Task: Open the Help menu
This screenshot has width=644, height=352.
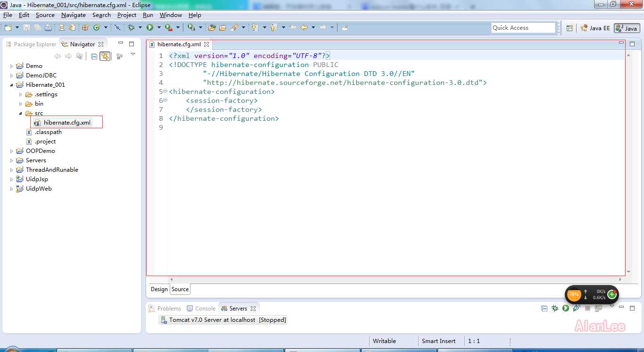Action: pyautogui.click(x=195, y=15)
